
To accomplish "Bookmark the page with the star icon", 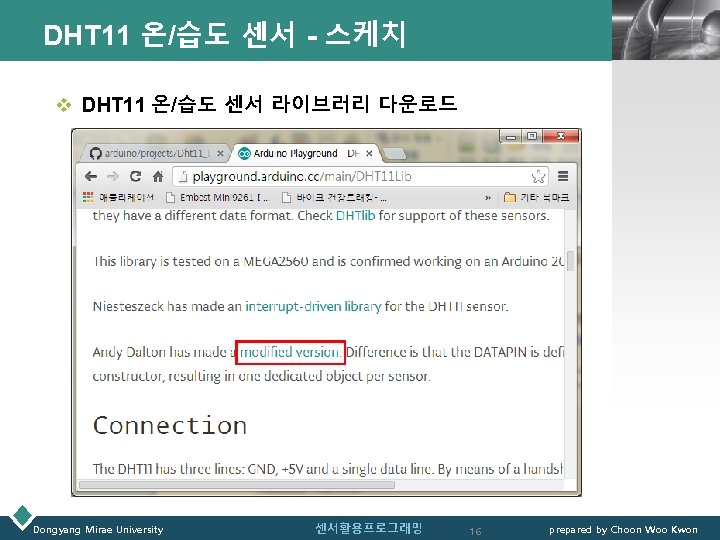I will point(538,177).
